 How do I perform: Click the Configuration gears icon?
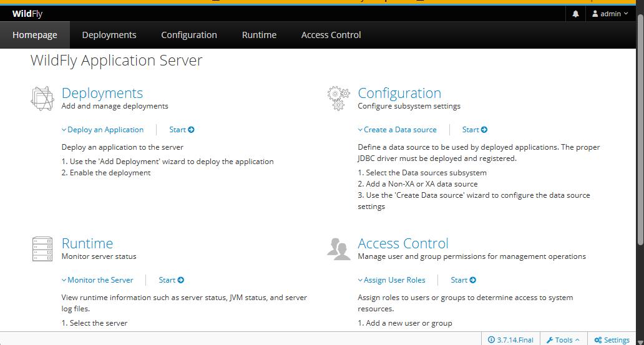coord(338,99)
